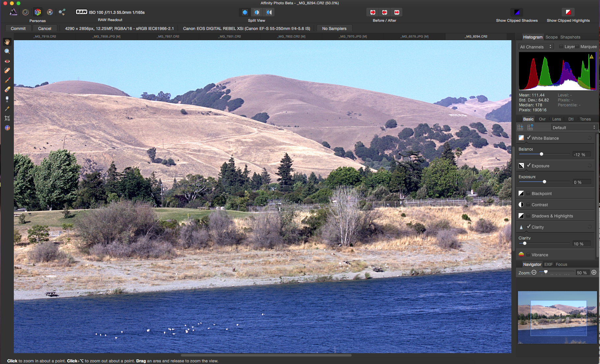
Task: Choose split view slider mode icon
Action: 257,12
